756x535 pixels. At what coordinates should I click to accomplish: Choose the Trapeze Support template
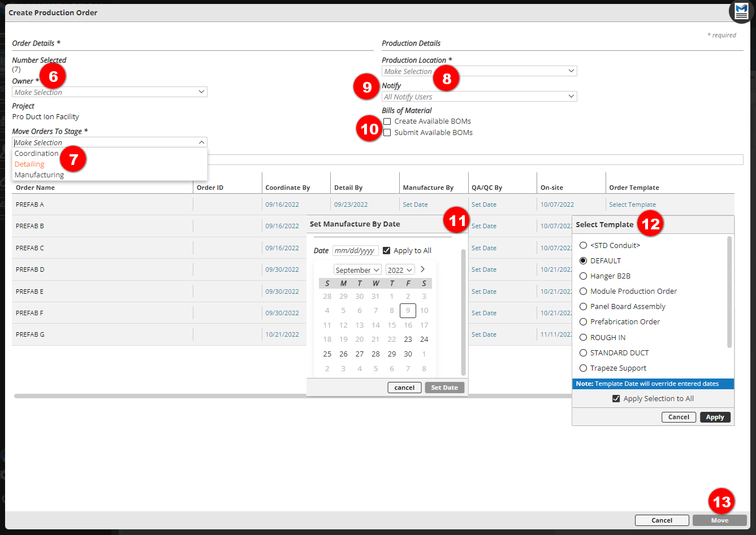tap(583, 368)
